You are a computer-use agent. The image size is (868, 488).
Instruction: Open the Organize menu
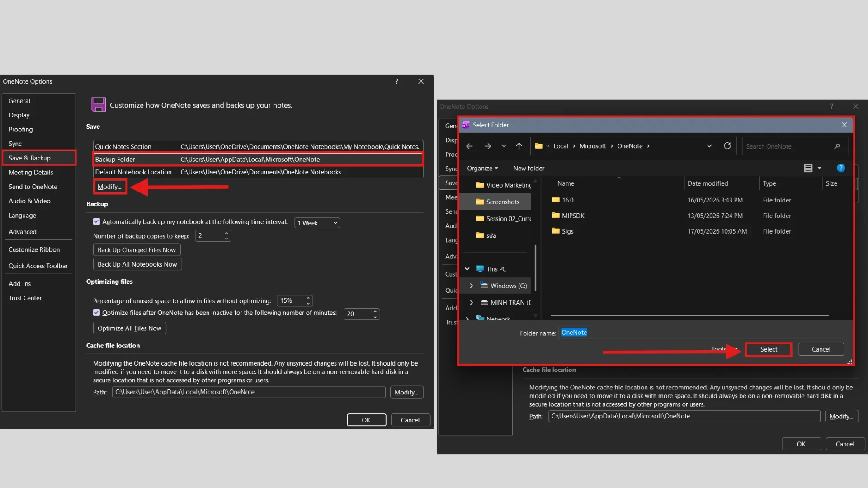482,168
